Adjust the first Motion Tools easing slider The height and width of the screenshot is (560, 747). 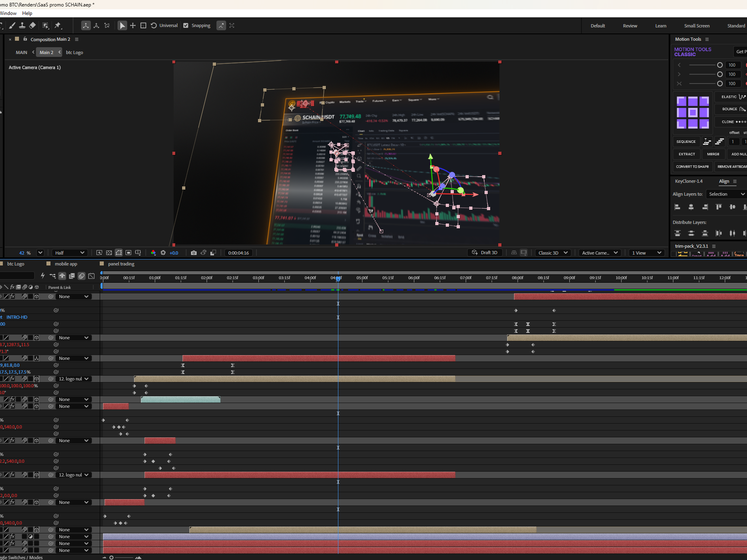[705, 65]
